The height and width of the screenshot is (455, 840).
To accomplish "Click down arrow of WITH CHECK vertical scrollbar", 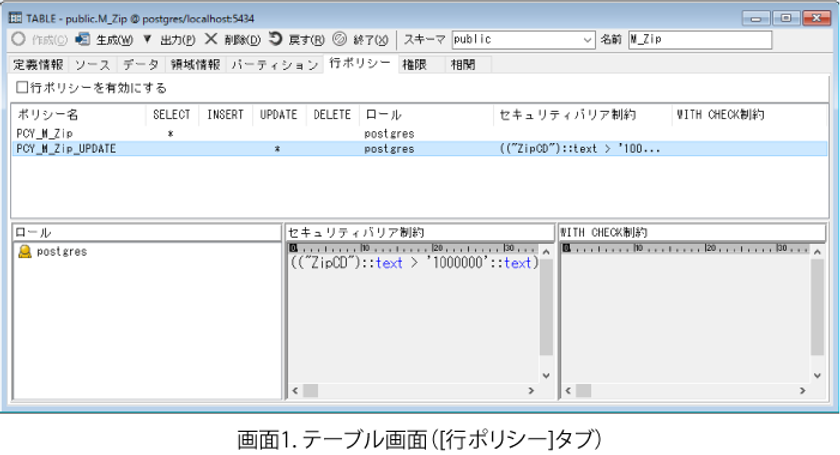I will [x=817, y=376].
